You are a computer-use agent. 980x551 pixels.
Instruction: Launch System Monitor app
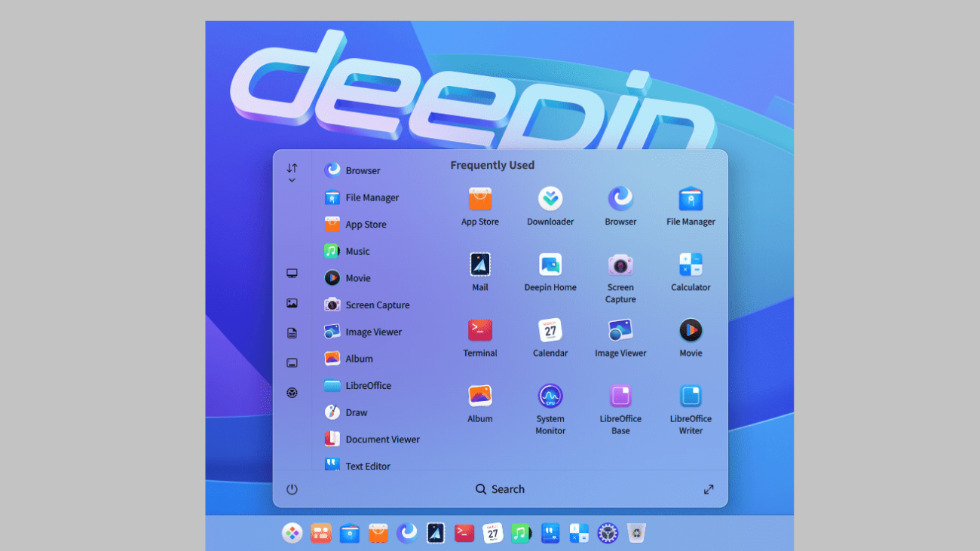click(550, 409)
